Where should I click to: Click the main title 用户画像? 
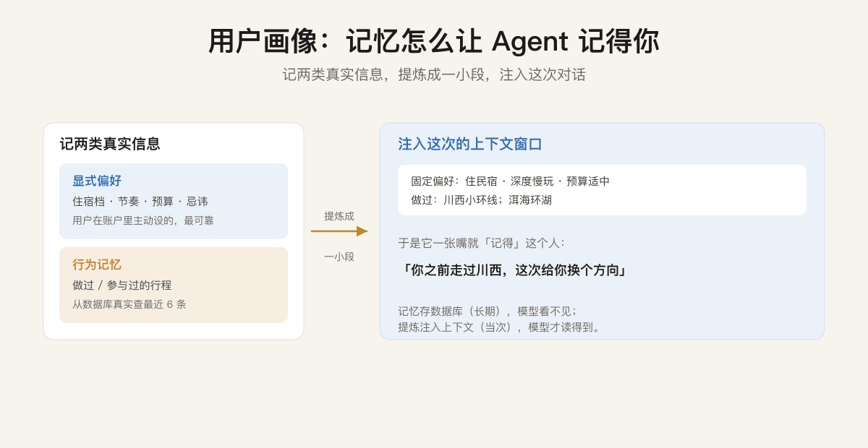click(263, 41)
